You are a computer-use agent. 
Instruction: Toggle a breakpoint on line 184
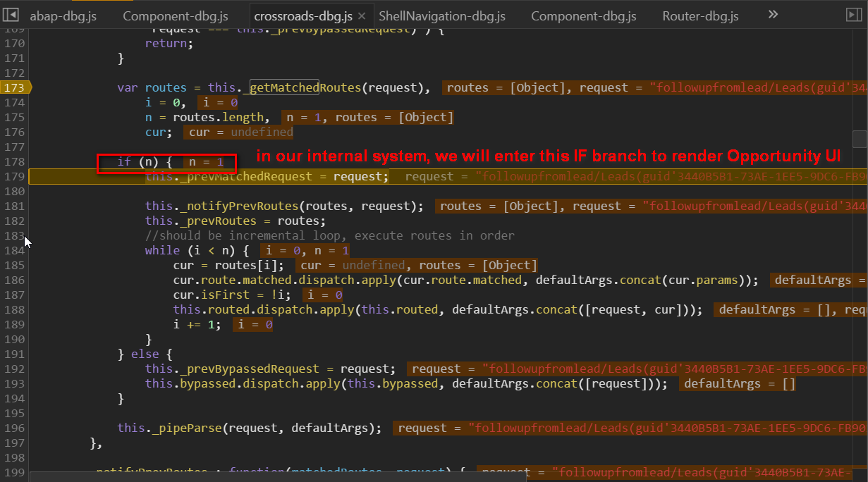14,251
